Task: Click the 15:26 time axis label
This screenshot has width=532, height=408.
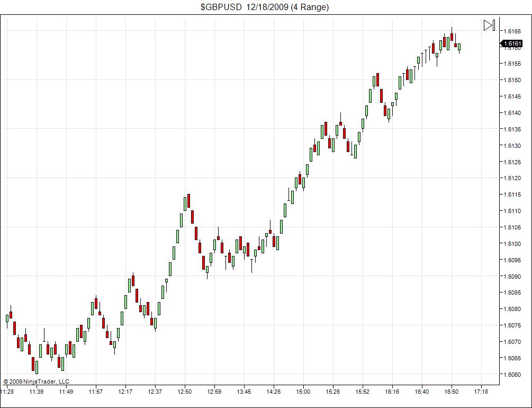Action: pos(333,392)
